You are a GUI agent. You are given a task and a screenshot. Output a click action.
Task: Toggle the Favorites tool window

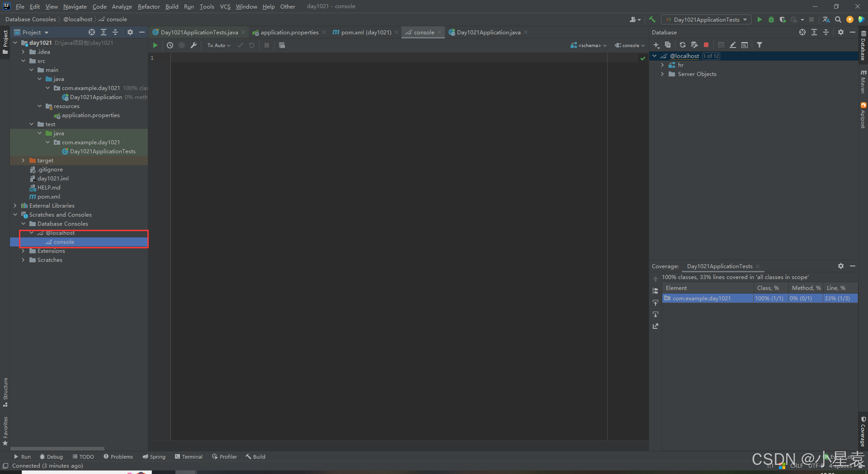point(5,427)
